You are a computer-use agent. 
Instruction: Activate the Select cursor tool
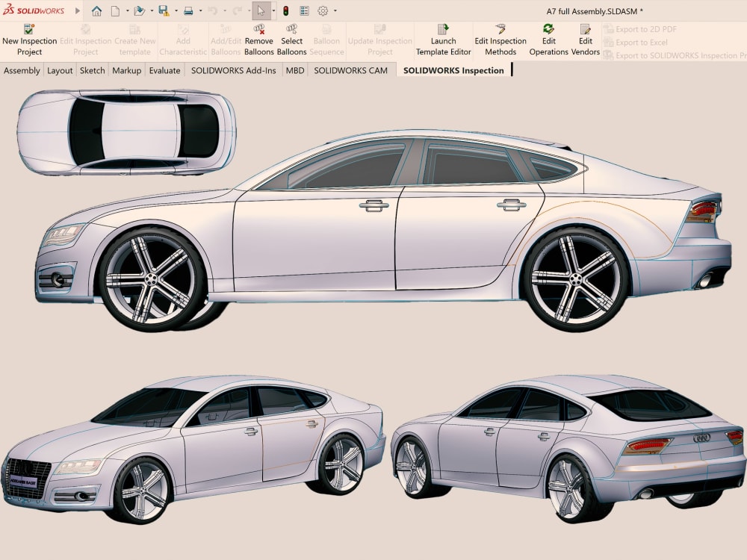pyautogui.click(x=261, y=10)
